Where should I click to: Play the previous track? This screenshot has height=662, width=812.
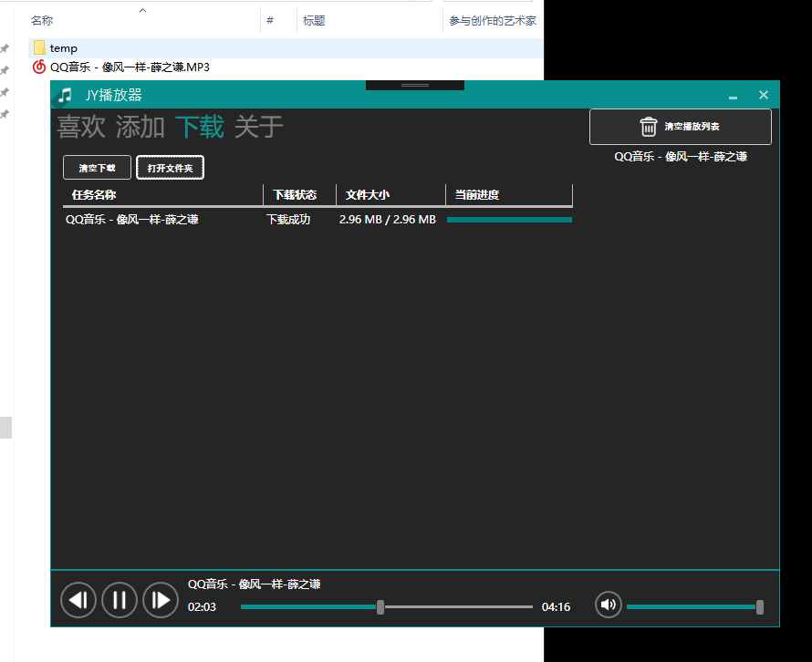click(x=78, y=600)
